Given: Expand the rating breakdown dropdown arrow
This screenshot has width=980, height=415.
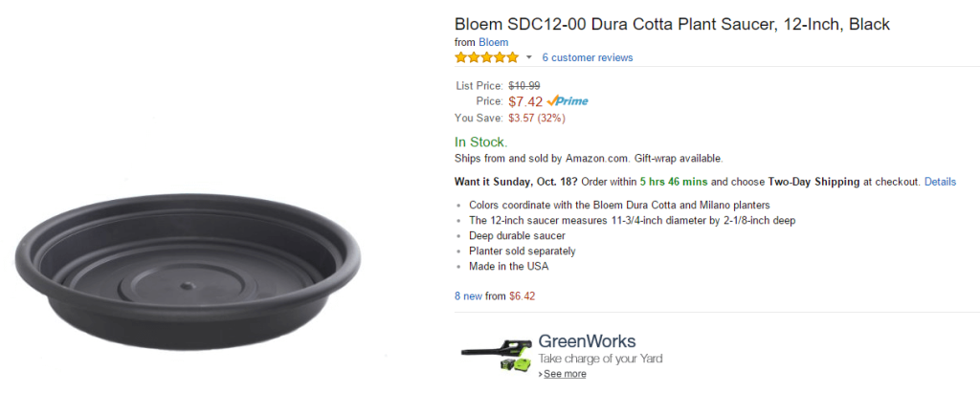Looking at the screenshot, I should click(x=528, y=57).
